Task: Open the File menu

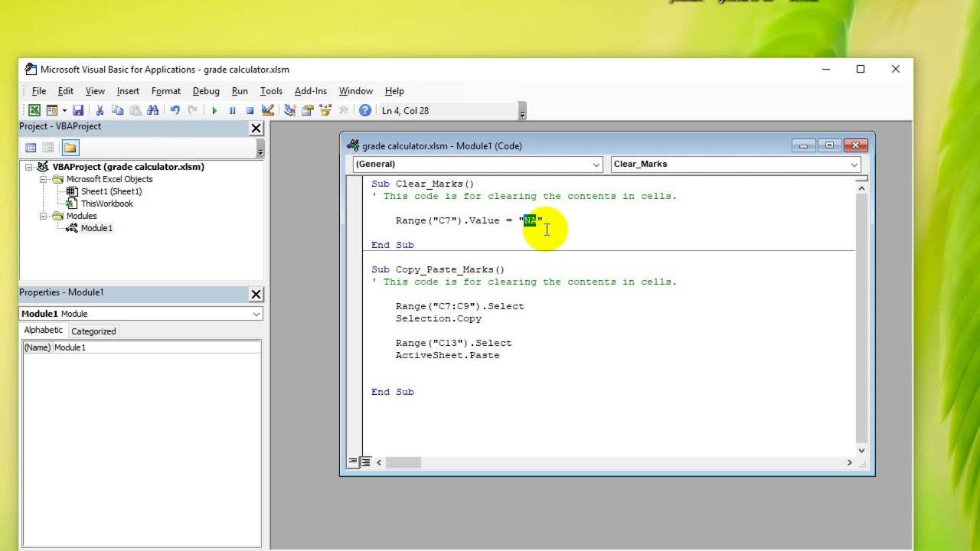Action: 39,91
